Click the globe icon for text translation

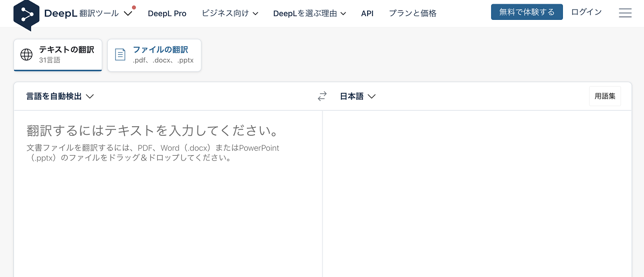(26, 55)
